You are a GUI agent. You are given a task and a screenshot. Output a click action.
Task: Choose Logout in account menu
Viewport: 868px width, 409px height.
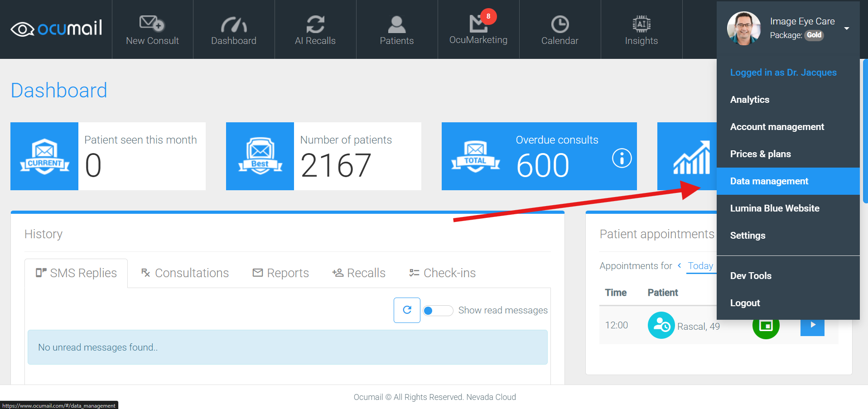788,303
